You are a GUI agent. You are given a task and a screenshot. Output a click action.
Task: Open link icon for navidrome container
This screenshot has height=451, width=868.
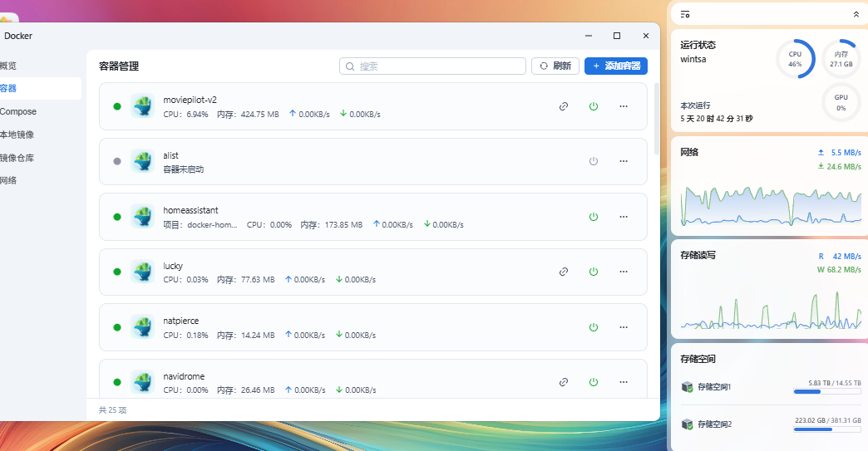coord(564,382)
